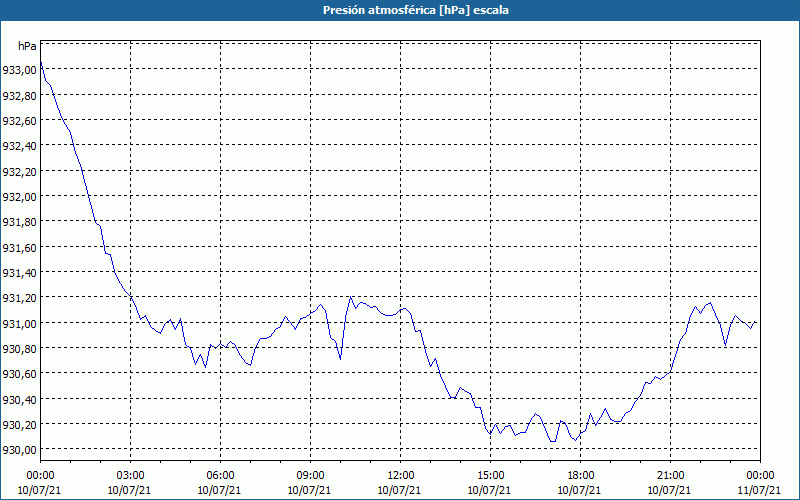Image resolution: width=800 pixels, height=500 pixels.
Task: Click the 10/07/21 date under 12:00
Action: (x=399, y=490)
